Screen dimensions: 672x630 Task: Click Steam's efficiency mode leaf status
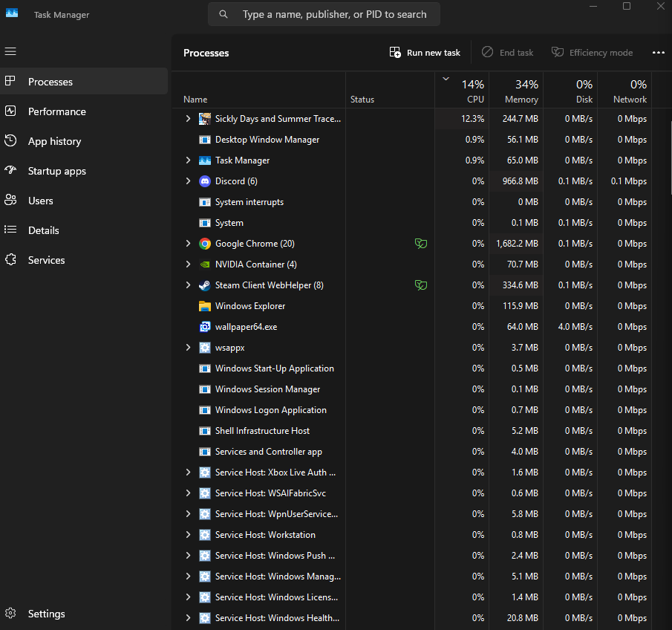pyautogui.click(x=421, y=285)
